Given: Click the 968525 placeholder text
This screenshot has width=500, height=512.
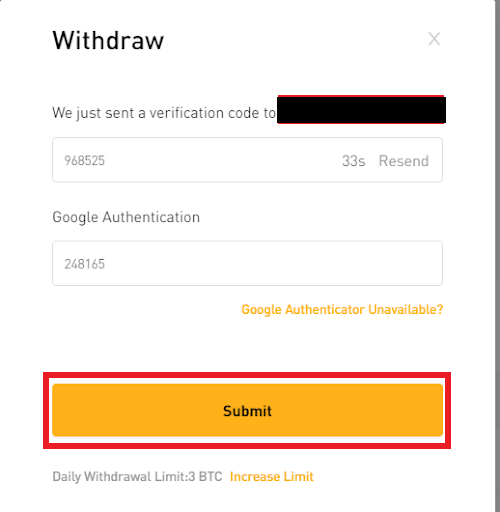Looking at the screenshot, I should coord(85,161).
